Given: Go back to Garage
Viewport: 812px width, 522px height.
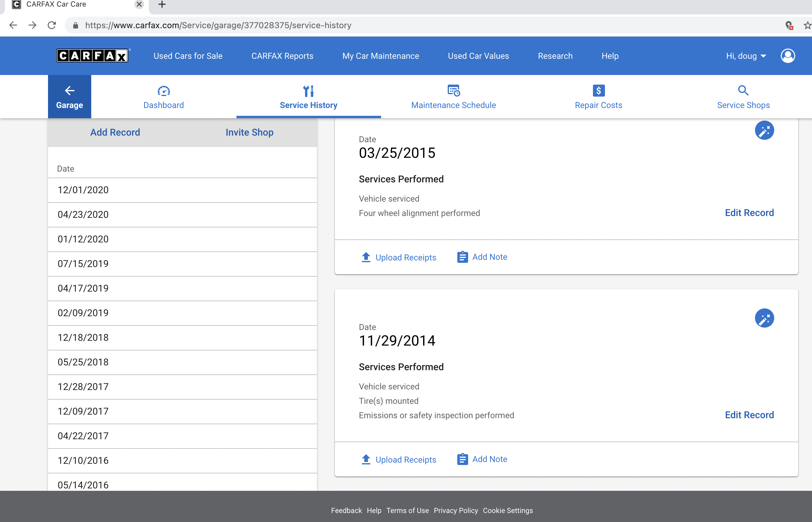Looking at the screenshot, I should tap(70, 97).
